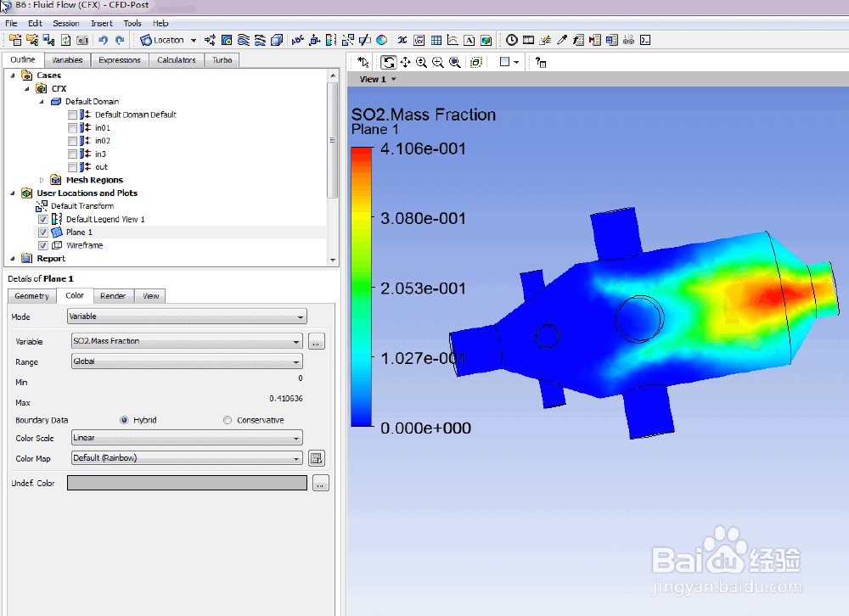
Task: Open the Command Editor icon
Action: 645,40
